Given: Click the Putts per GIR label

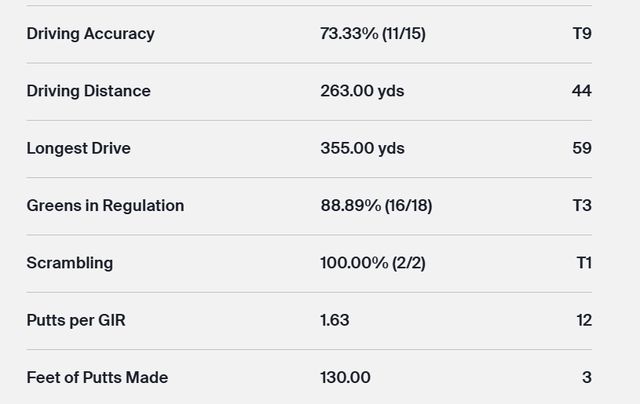Looking at the screenshot, I should pos(76,320).
